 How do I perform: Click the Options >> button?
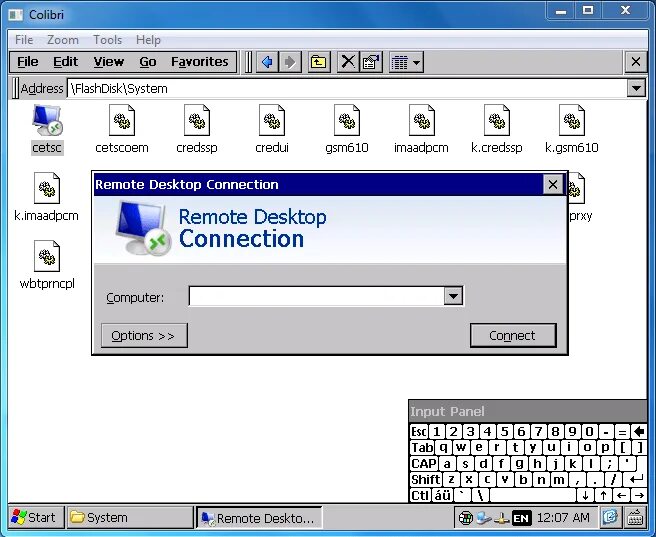click(144, 335)
